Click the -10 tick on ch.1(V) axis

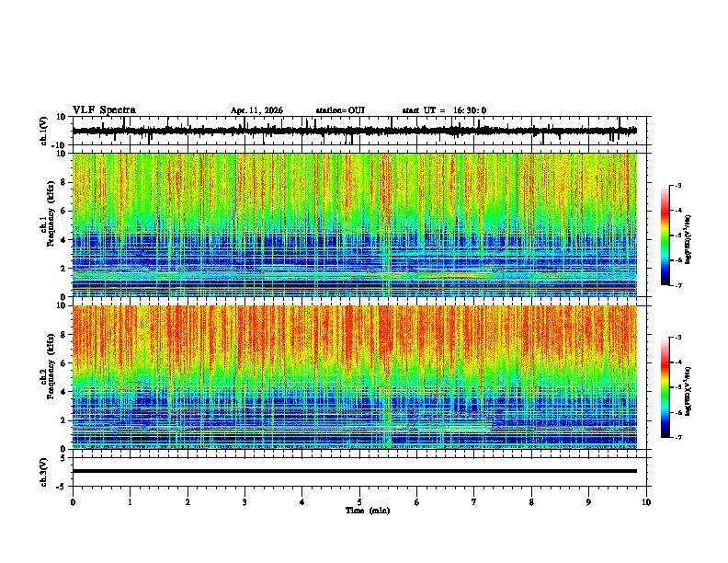tap(60, 145)
